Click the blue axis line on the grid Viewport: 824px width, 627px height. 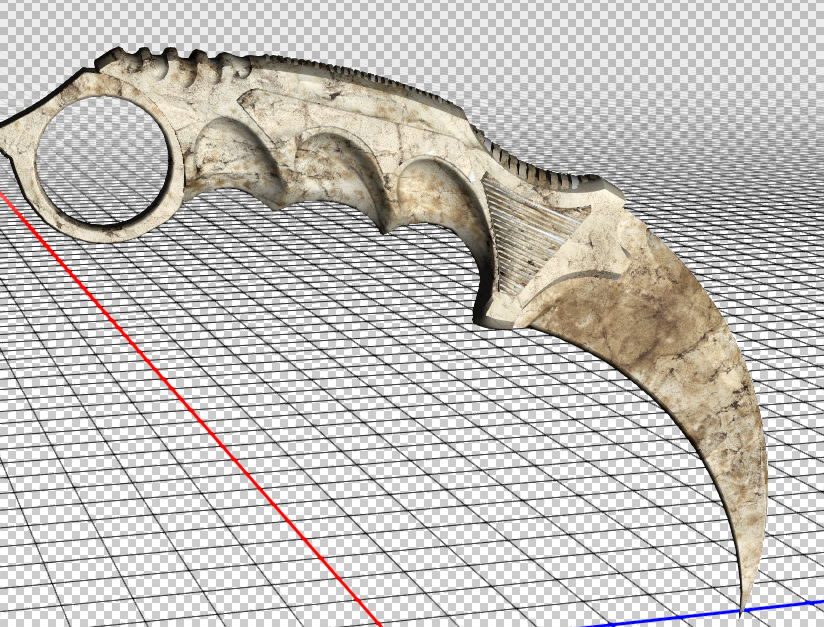click(x=704, y=614)
